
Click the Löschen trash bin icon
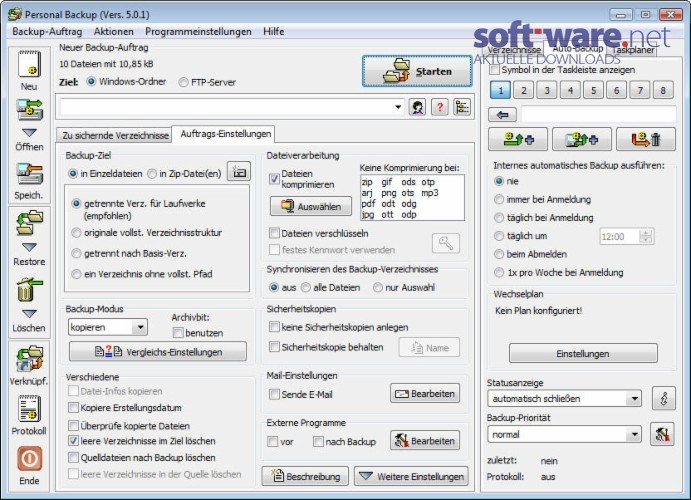tap(29, 289)
